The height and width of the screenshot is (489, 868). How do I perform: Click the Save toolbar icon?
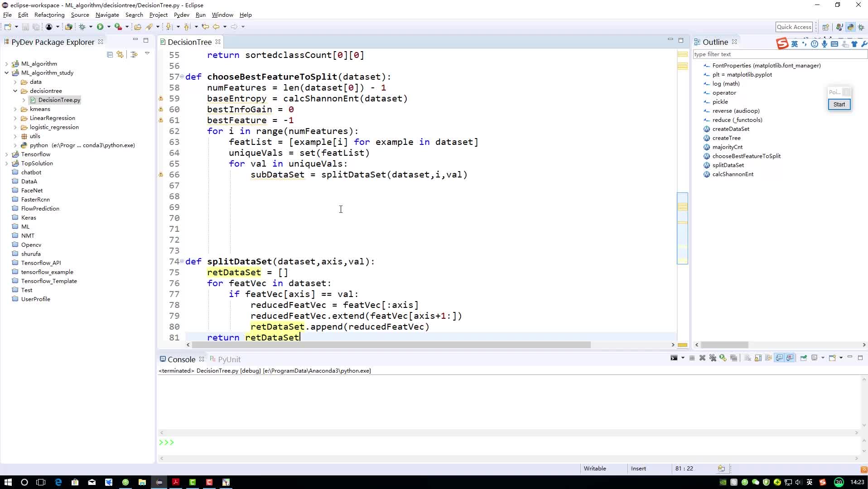point(25,27)
